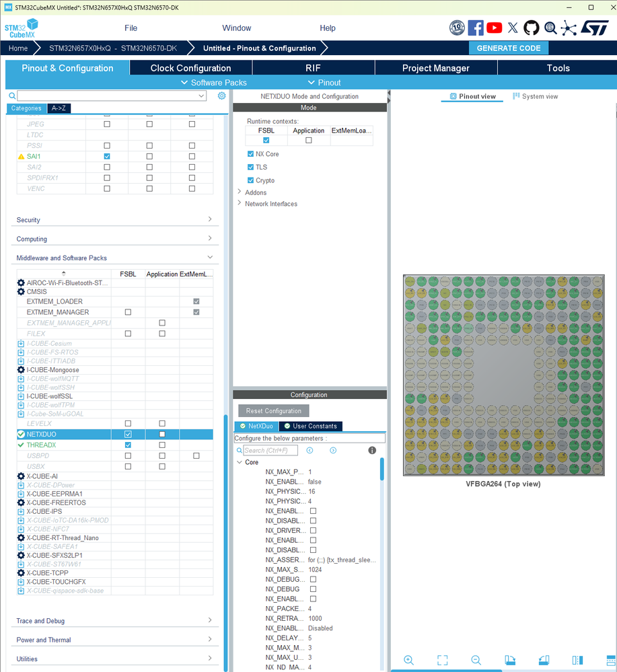The height and width of the screenshot is (672, 617).
Task: Expand the Addons tree node
Action: [240, 192]
